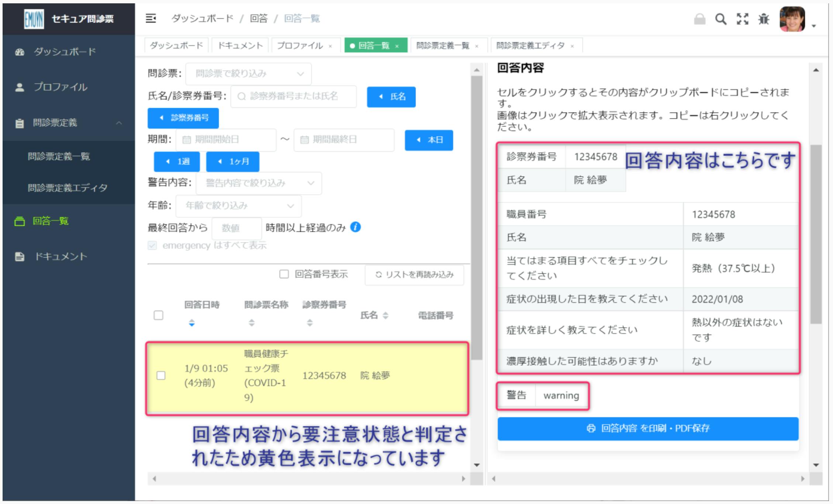Viewport: 833px width, 504px height.
Task: Select the checkbox for 院 絵夢 row
Action: [161, 376]
